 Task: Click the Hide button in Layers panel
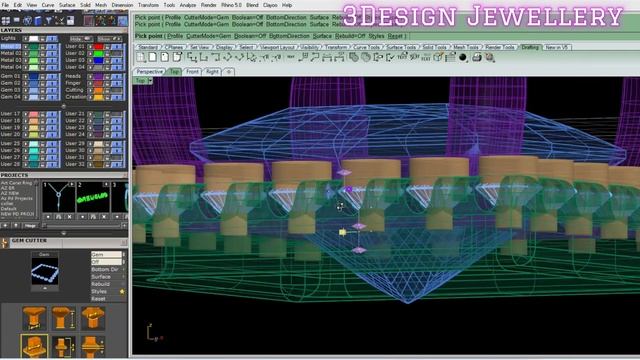[x=82, y=39]
